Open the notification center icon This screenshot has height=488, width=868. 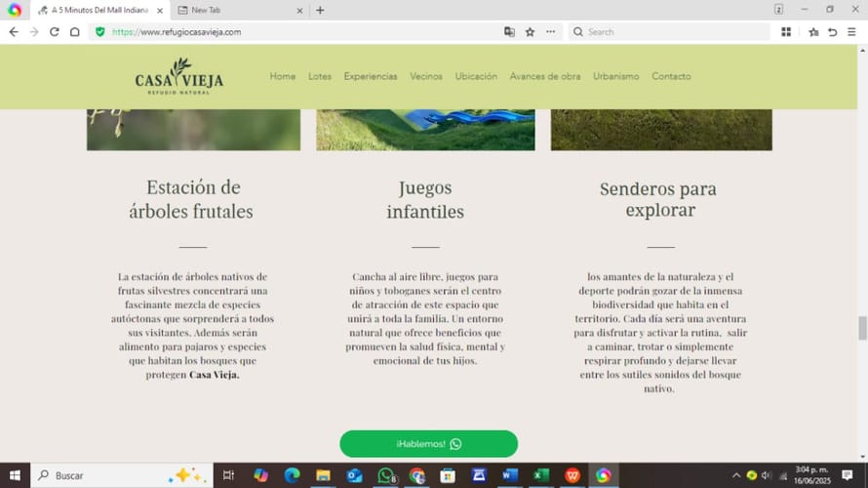tap(847, 475)
